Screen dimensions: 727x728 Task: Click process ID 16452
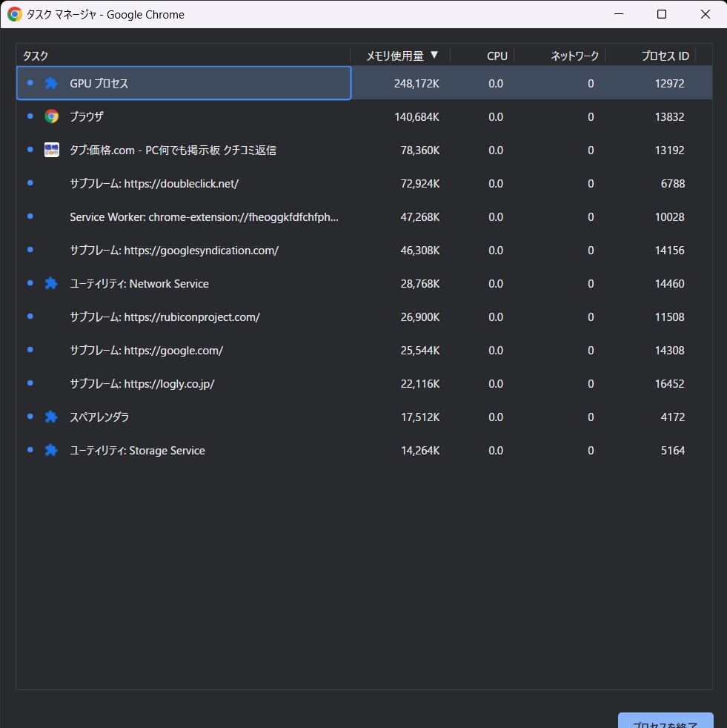point(669,384)
